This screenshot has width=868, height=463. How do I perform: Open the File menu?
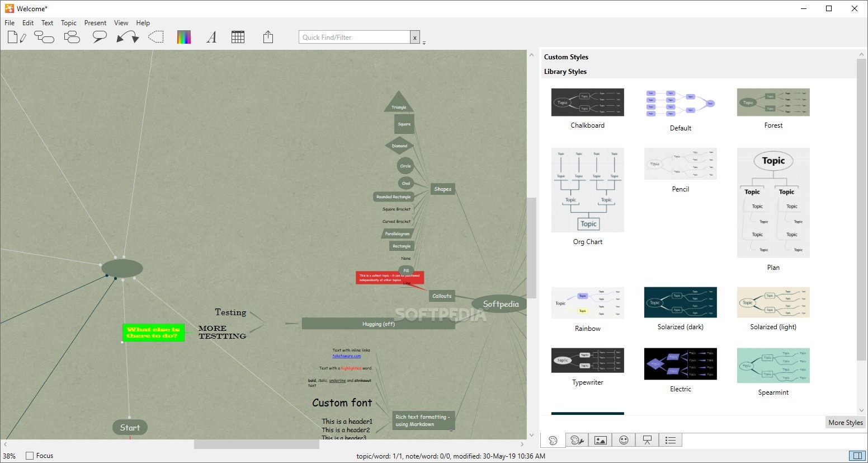(10, 23)
